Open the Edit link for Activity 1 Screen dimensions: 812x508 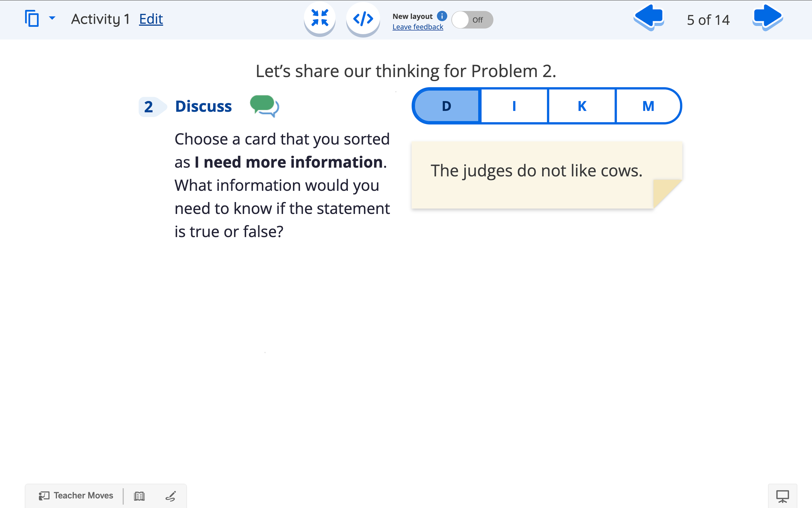[151, 19]
